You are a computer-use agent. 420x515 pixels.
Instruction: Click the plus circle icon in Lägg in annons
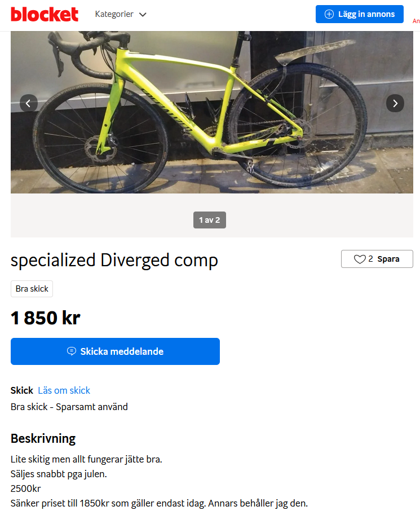(329, 14)
